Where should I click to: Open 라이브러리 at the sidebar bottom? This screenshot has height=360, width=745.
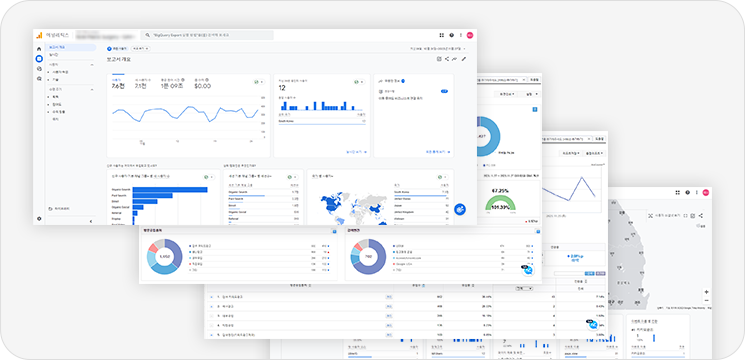[x=59, y=208]
